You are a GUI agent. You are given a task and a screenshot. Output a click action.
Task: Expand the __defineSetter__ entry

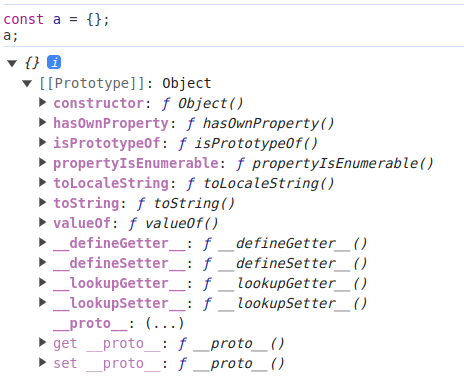pos(42,262)
